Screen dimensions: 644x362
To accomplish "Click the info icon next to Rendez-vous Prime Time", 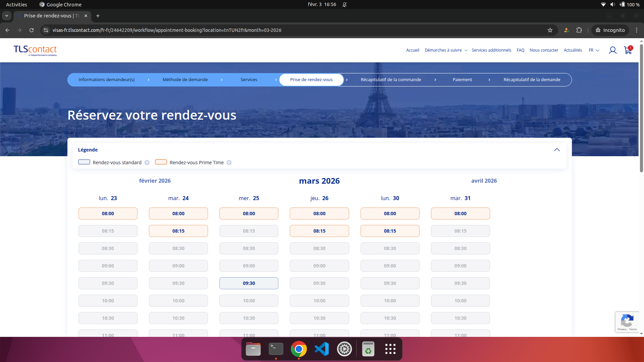I will click(x=229, y=163).
